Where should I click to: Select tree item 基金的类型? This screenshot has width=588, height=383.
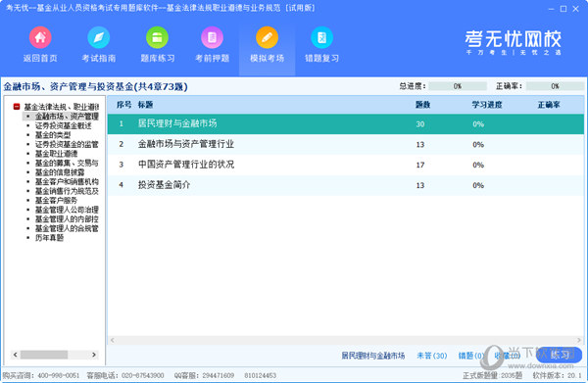53,135
